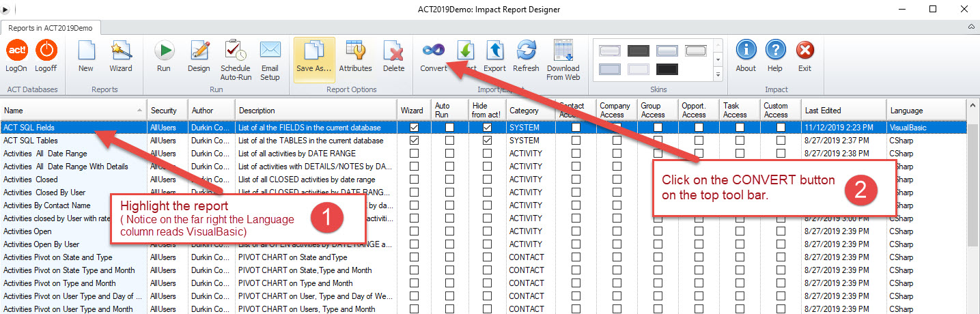Check Auto Run for ACT SQL Fields
Screen dimensions: 980x314
(x=449, y=128)
